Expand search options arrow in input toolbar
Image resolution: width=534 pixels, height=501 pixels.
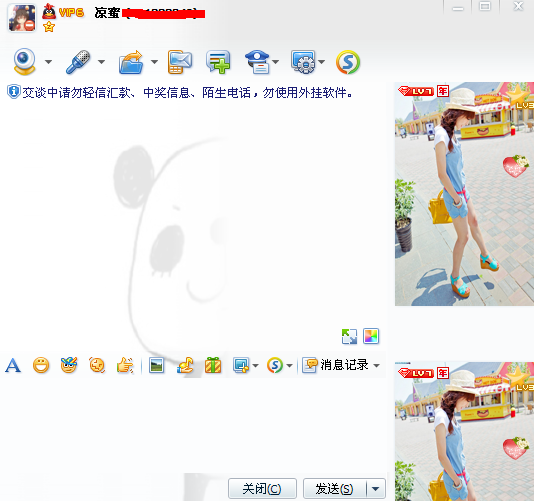[289, 365]
